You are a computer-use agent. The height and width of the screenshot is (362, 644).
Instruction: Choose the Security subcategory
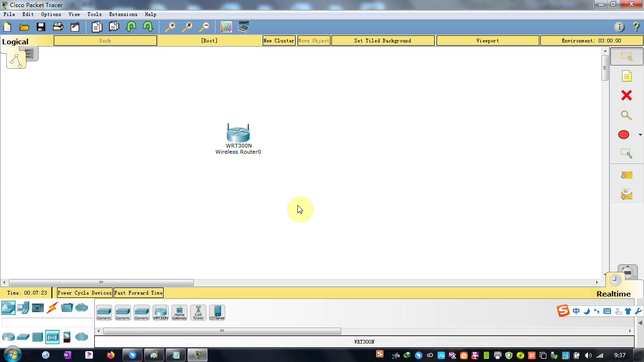[x=67, y=337]
